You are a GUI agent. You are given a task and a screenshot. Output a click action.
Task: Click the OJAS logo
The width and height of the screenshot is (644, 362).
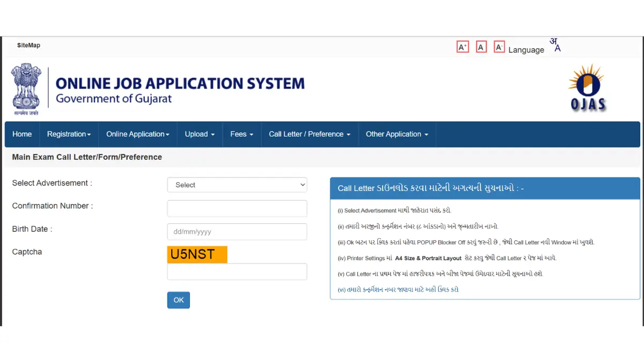(x=587, y=88)
